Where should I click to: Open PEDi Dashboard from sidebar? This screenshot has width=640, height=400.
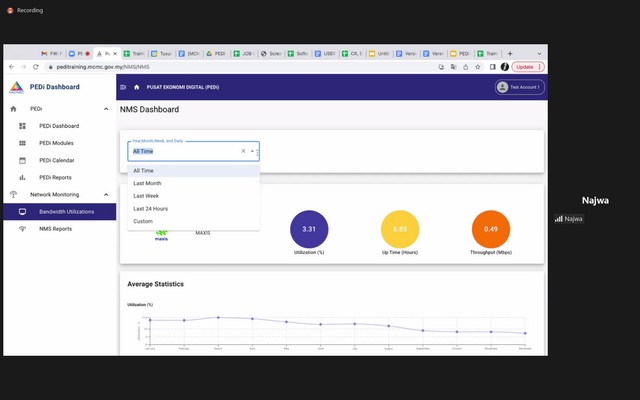pyautogui.click(x=58, y=126)
